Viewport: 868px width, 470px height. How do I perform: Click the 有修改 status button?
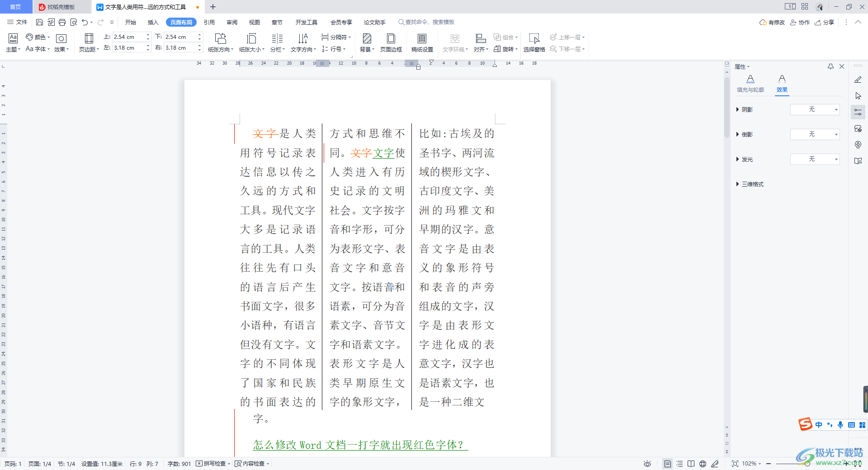772,22
